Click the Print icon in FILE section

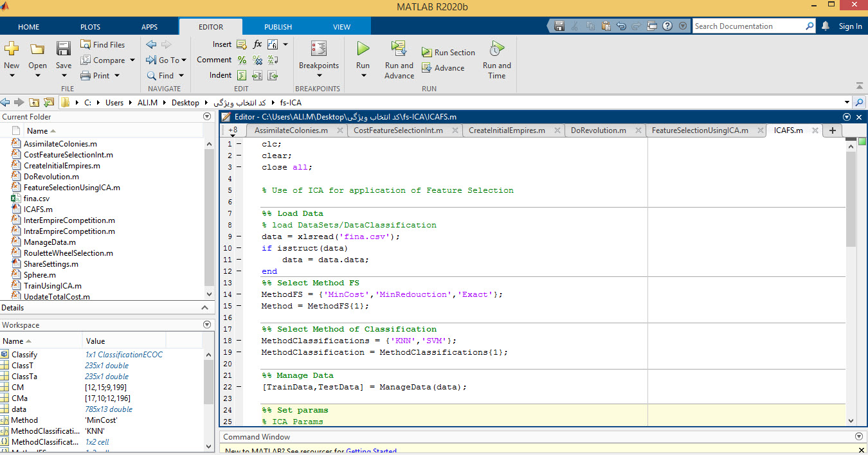86,75
